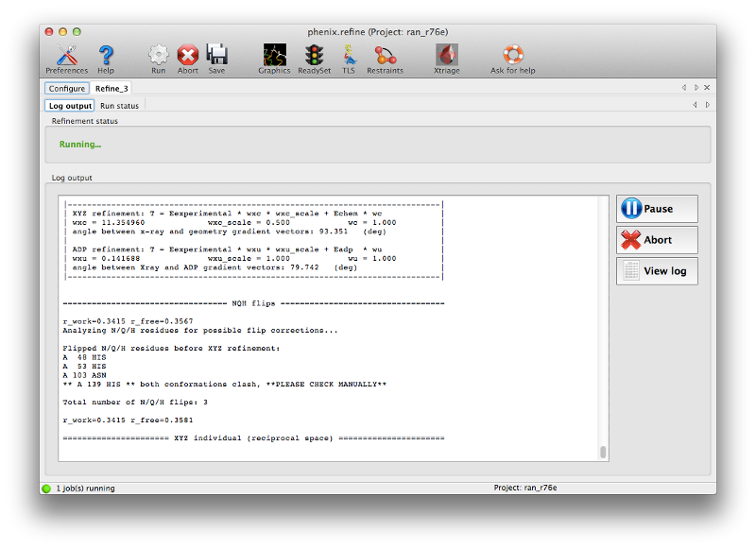
Task: Switch to the Run status tab
Action: point(118,106)
